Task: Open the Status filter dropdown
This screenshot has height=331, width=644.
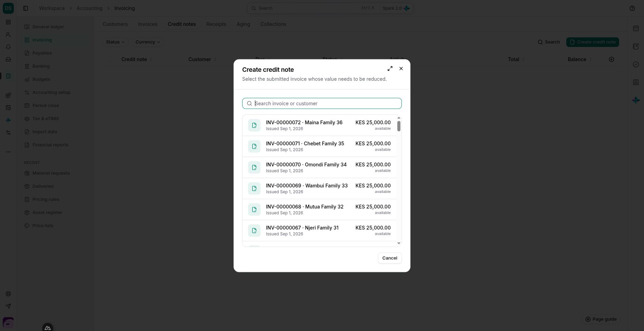Action: coord(115,42)
